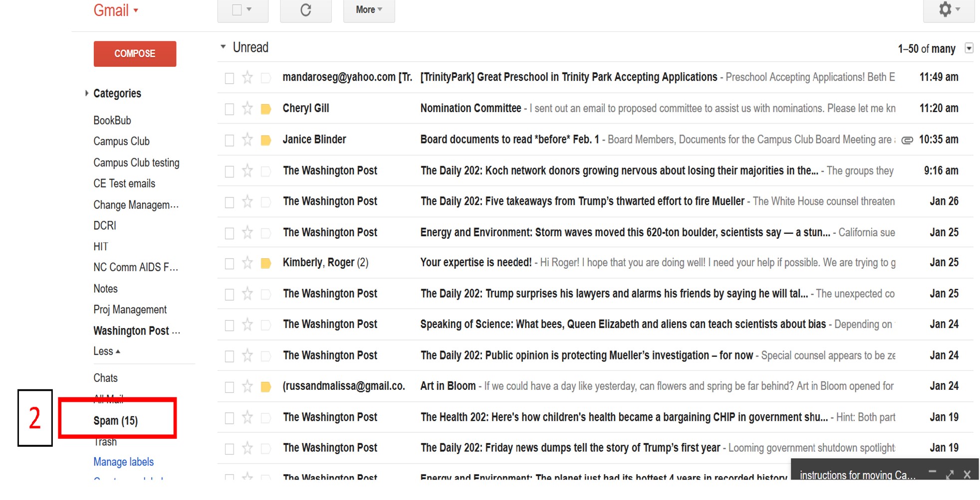Click the COMPOSE button
The image size is (980, 500).
tap(135, 54)
